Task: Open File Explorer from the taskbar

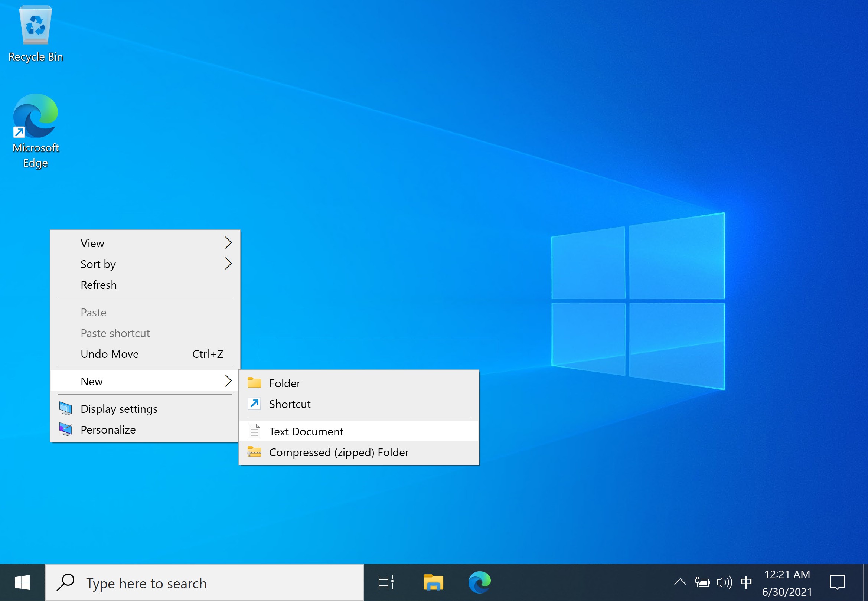Action: click(433, 582)
